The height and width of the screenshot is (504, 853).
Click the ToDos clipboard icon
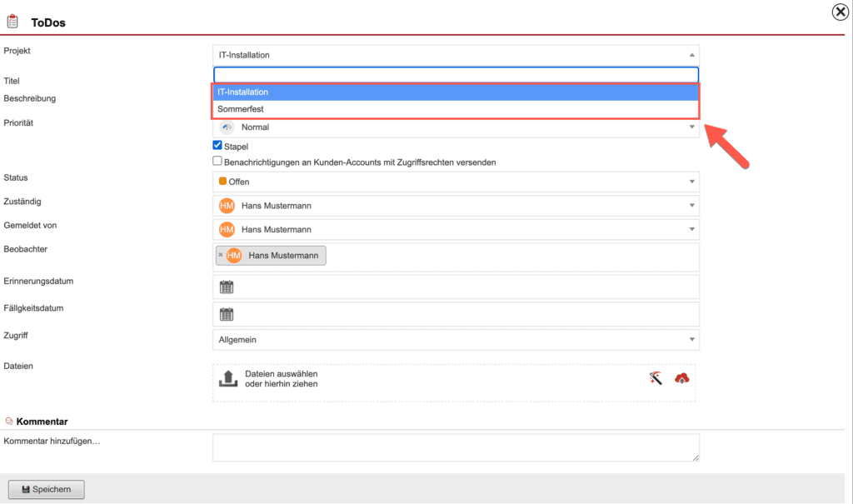pyautogui.click(x=12, y=20)
